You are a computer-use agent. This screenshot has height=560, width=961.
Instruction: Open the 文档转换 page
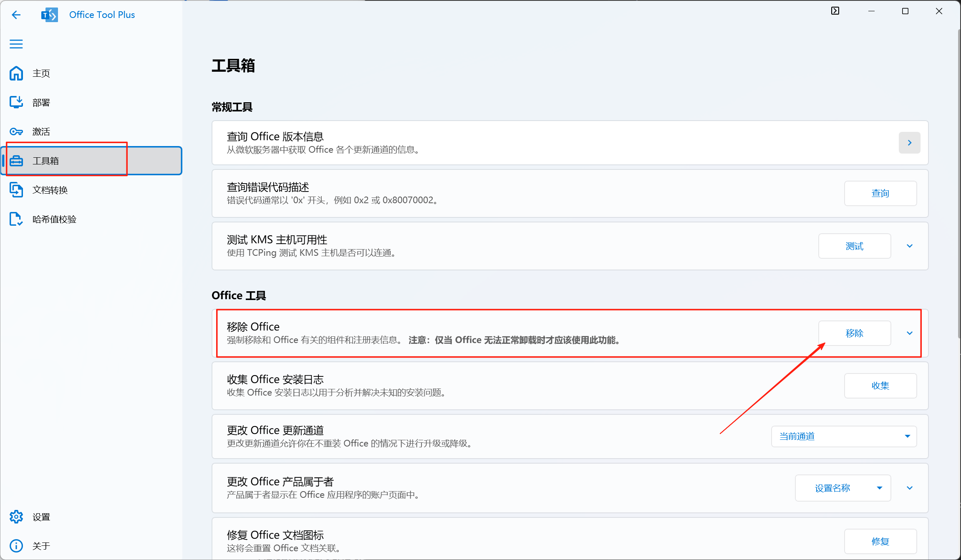[x=91, y=190]
